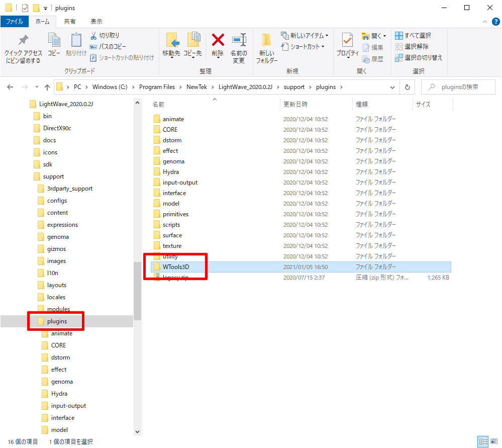This screenshot has width=502, height=448.
Task: Click the 履歴 history icon
Action: tap(366, 60)
